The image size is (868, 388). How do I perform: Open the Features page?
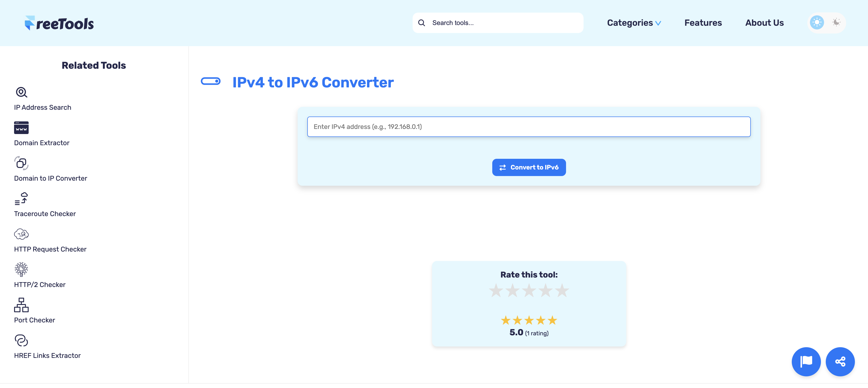[x=703, y=23]
